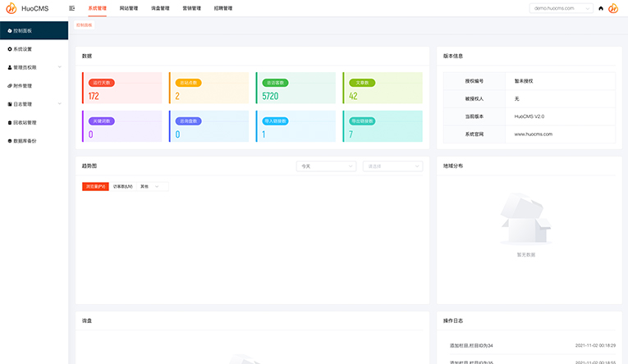628x364 pixels.
Task: Click the www.huocms.com official site link
Action: 533,134
